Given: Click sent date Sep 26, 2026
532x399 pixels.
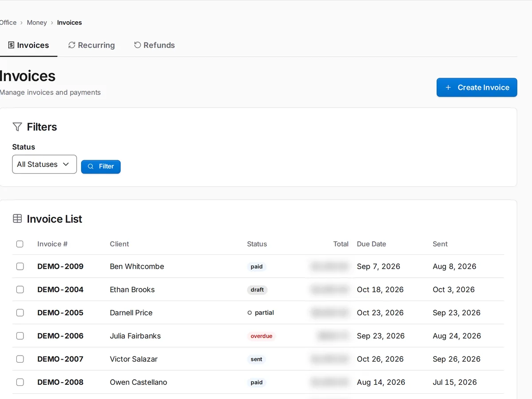Looking at the screenshot, I should 457,359.
